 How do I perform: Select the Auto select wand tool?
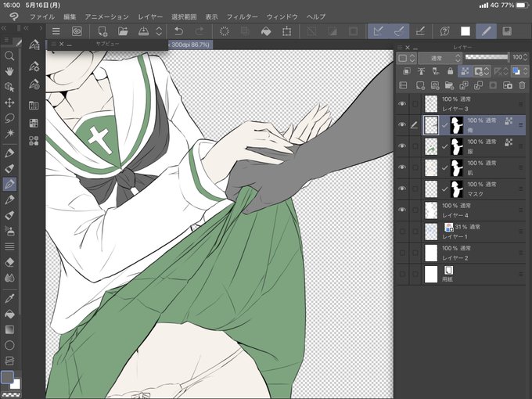pos(9,133)
